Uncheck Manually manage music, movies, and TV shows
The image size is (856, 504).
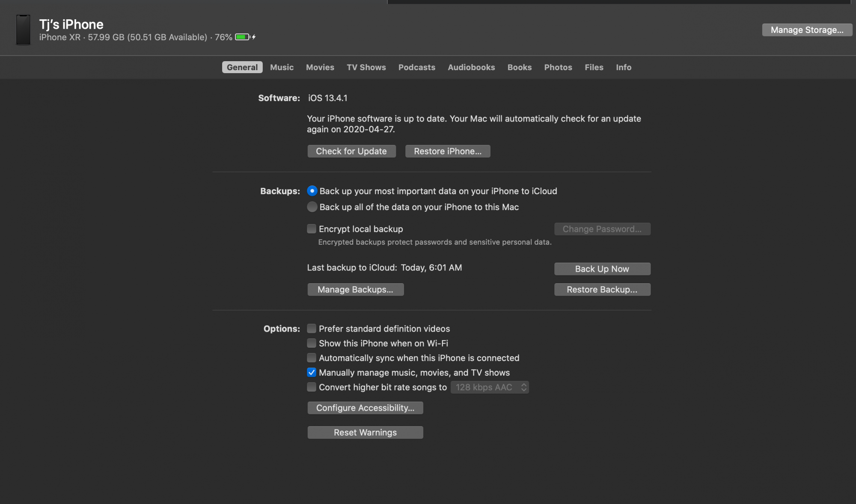point(312,372)
